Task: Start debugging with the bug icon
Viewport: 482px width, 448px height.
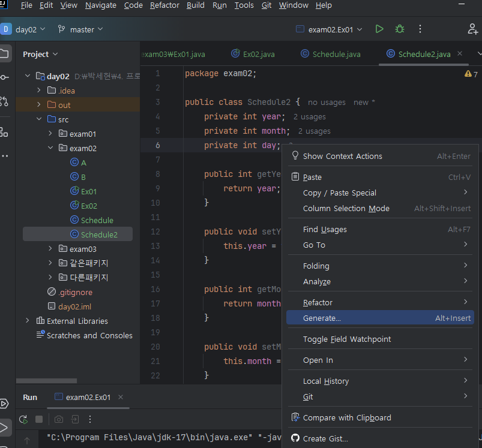Action: [x=400, y=29]
